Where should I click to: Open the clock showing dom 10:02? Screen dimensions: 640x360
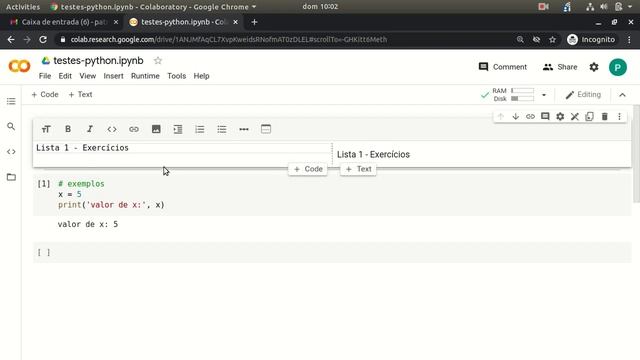tap(320, 7)
